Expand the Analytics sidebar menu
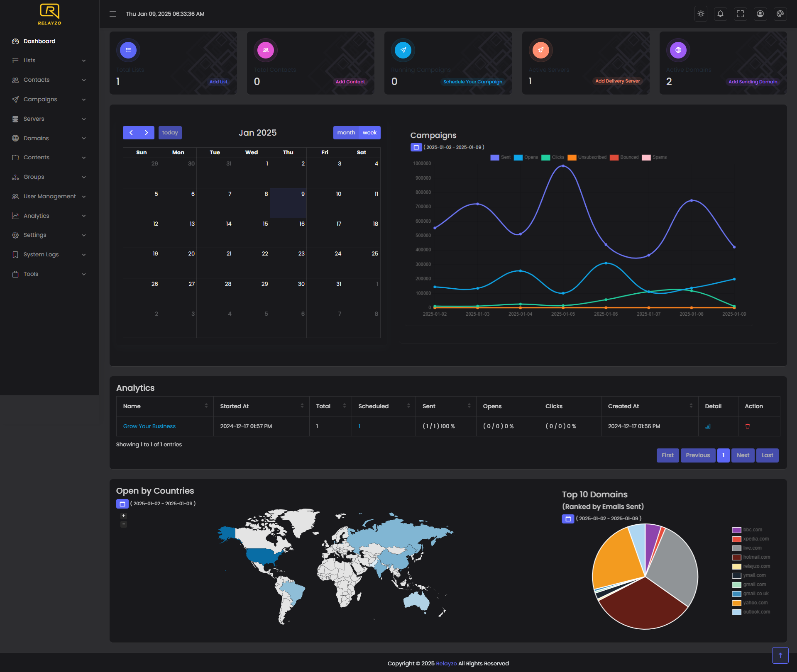797x672 pixels. click(49, 216)
